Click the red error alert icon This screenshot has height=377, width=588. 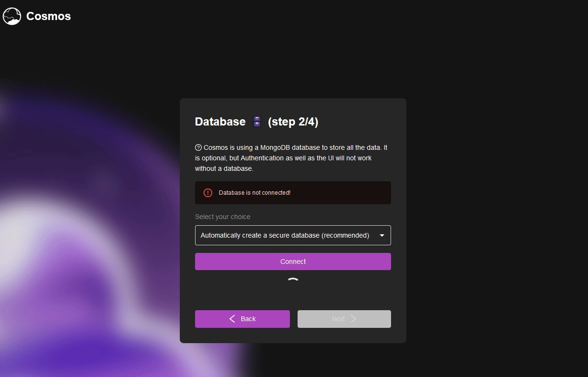(x=208, y=193)
